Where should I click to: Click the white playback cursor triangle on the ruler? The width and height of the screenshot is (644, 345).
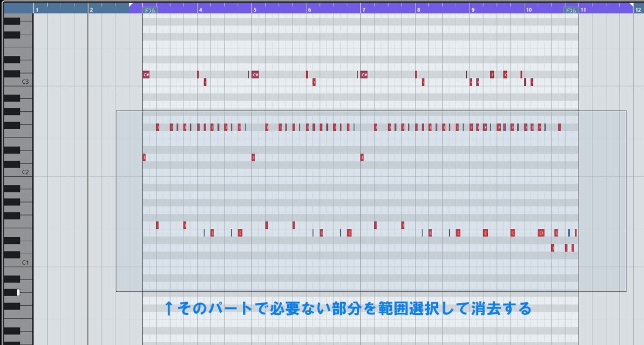[130, 4]
